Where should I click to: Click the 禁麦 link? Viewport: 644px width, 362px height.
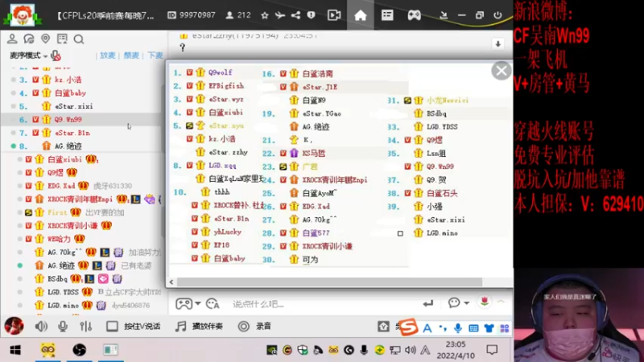[131, 56]
